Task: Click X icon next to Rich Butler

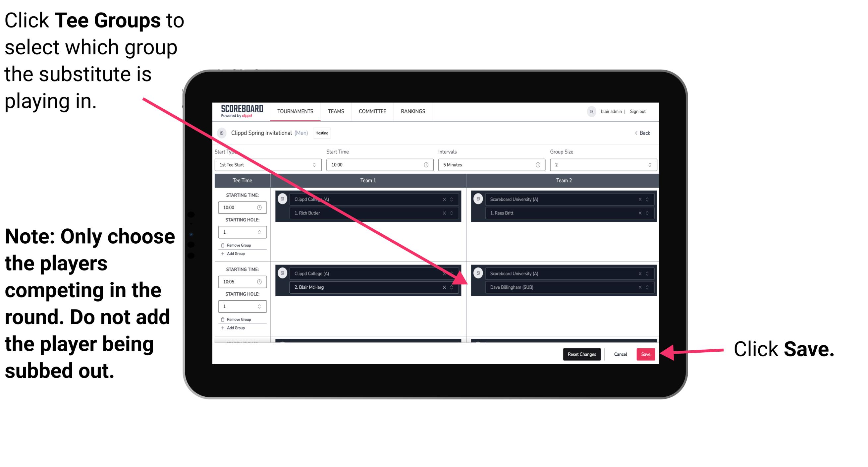Action: coord(444,213)
